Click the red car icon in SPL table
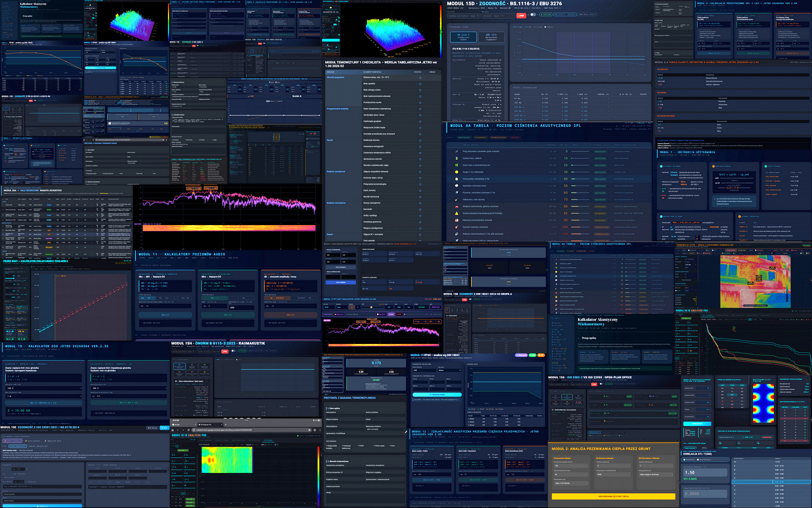 456,206
